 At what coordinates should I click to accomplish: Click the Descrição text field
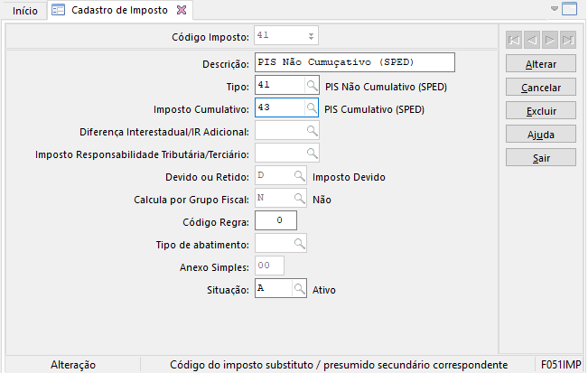tap(353, 63)
